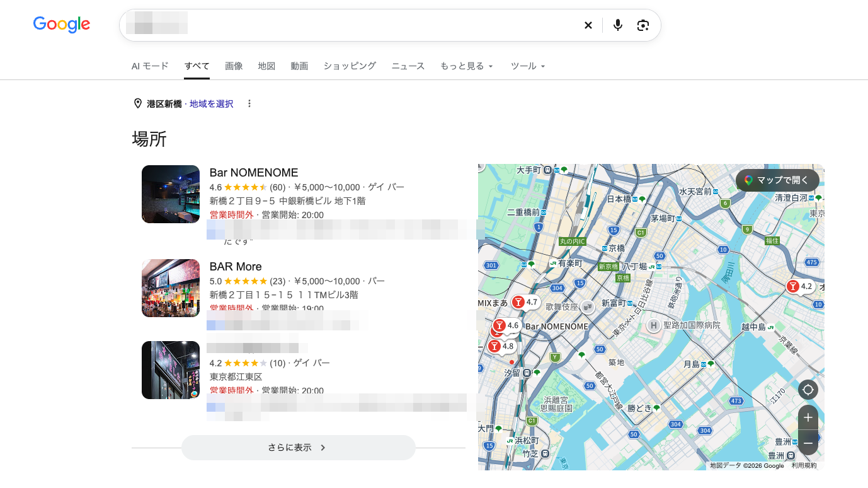Expand the ツール dropdown
868x488 pixels.
click(528, 66)
